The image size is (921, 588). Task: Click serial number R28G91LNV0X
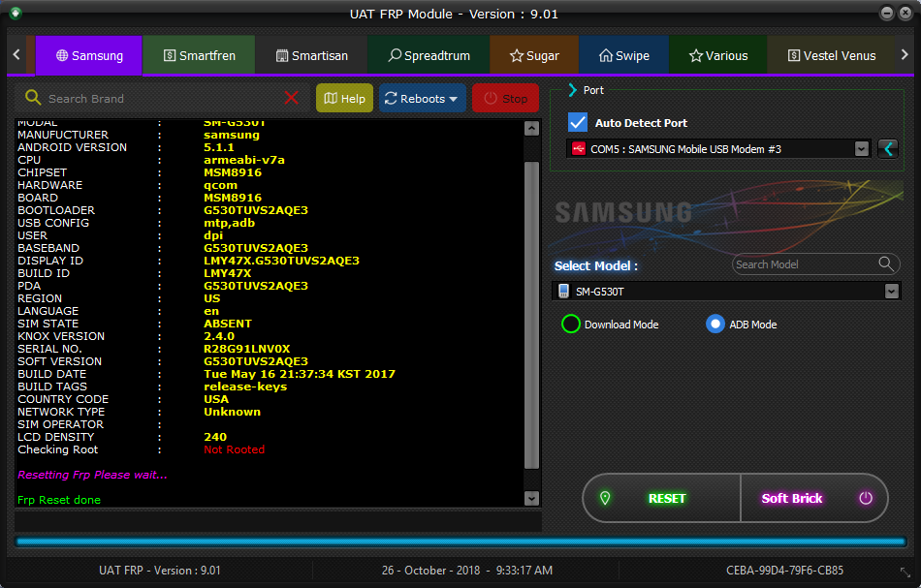(x=246, y=349)
